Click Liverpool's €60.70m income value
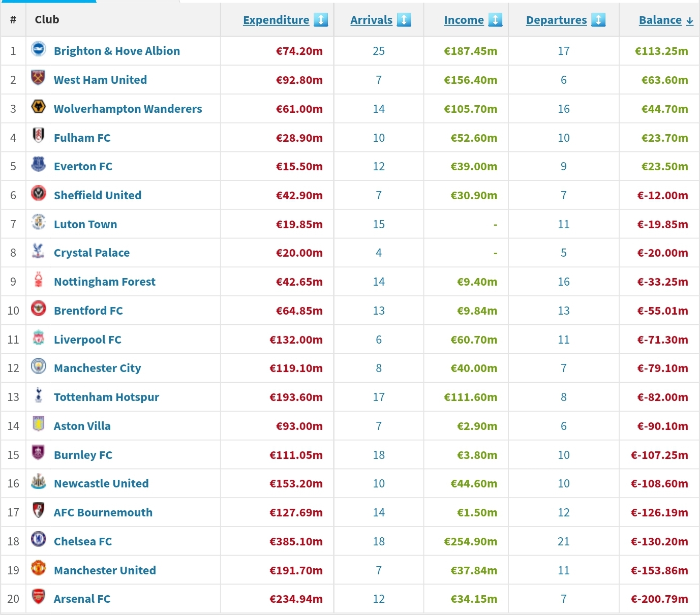700x615 pixels. click(x=474, y=340)
